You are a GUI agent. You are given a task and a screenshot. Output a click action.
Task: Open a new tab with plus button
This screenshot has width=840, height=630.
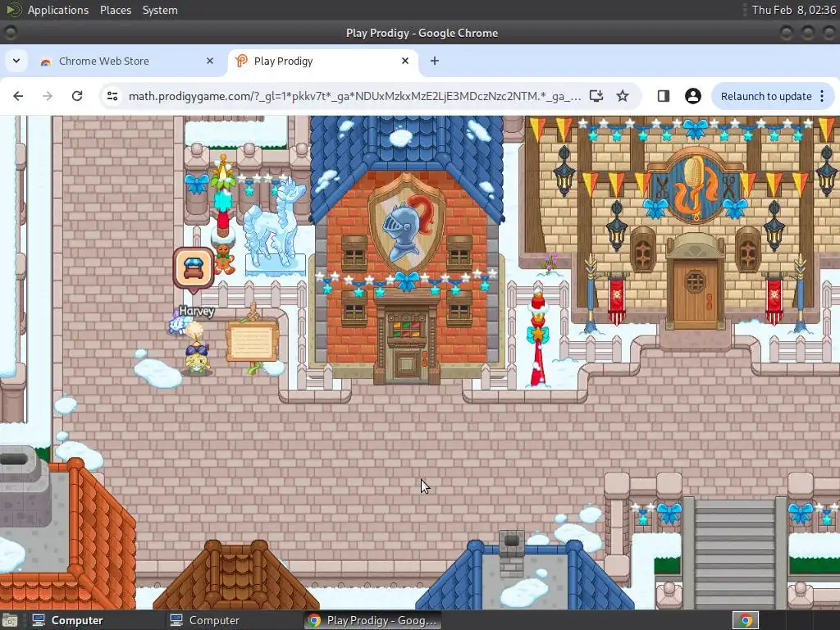click(435, 61)
